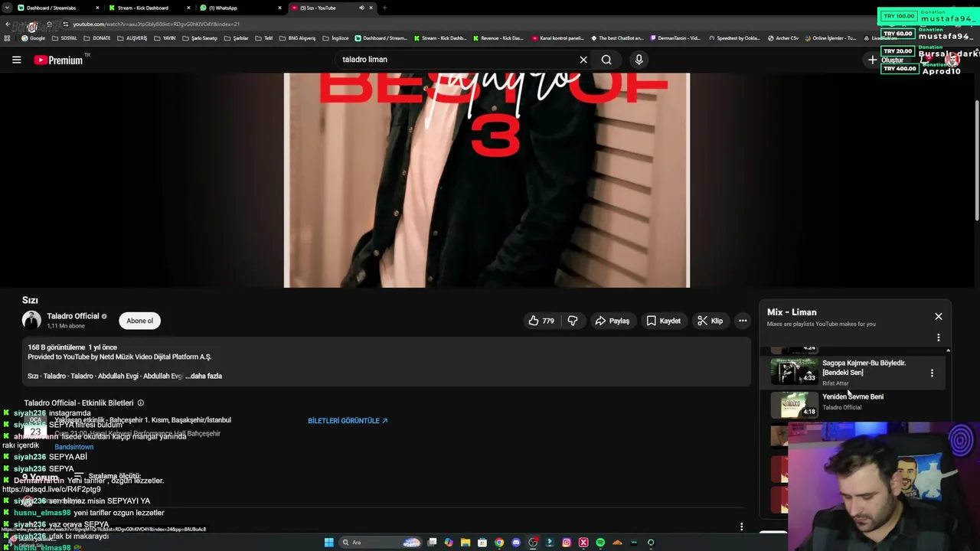Click the Best Of 3 video player
980x551 pixels.
[487, 181]
